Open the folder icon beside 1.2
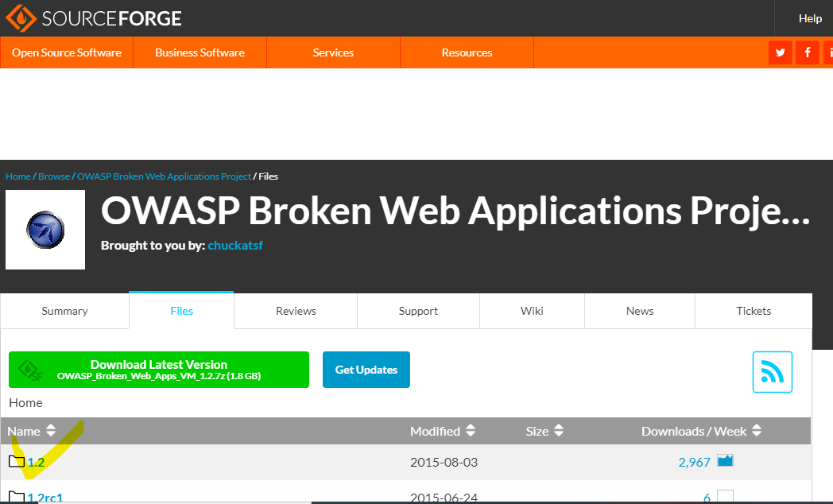This screenshot has width=833, height=504. (x=16, y=461)
